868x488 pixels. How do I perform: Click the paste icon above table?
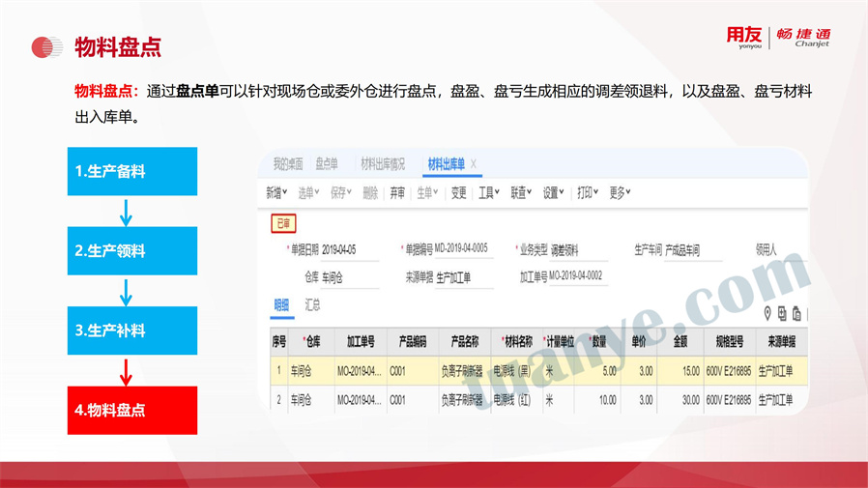796,314
